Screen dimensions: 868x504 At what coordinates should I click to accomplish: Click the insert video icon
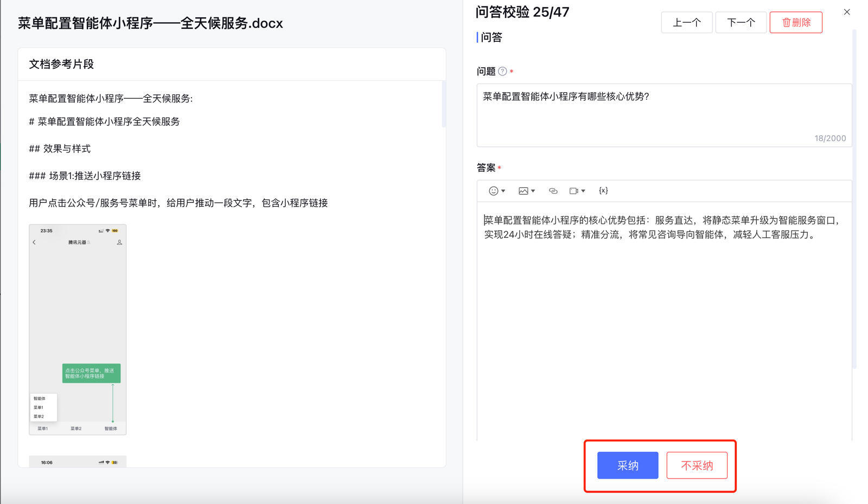click(573, 191)
